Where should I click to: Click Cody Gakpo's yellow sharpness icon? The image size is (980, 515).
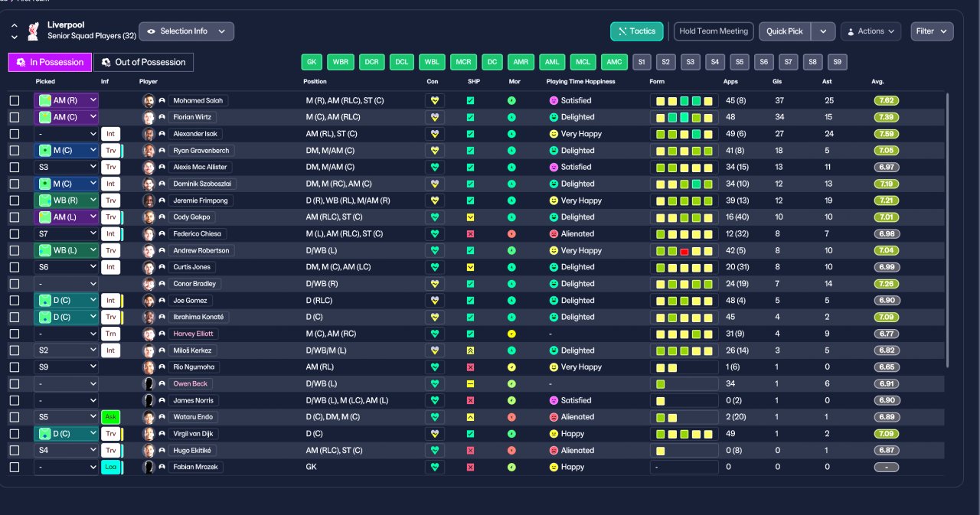coord(470,217)
